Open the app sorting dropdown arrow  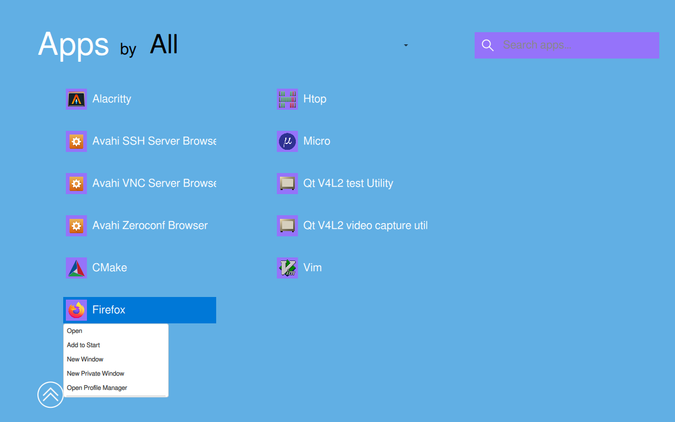406,45
